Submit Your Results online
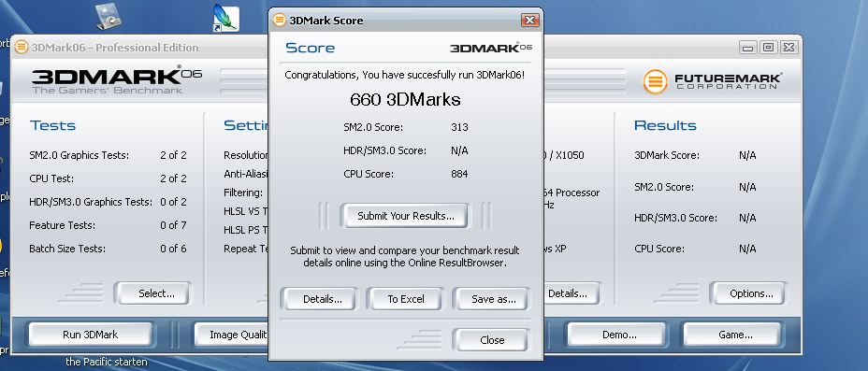The height and width of the screenshot is (371, 868). coord(405,216)
